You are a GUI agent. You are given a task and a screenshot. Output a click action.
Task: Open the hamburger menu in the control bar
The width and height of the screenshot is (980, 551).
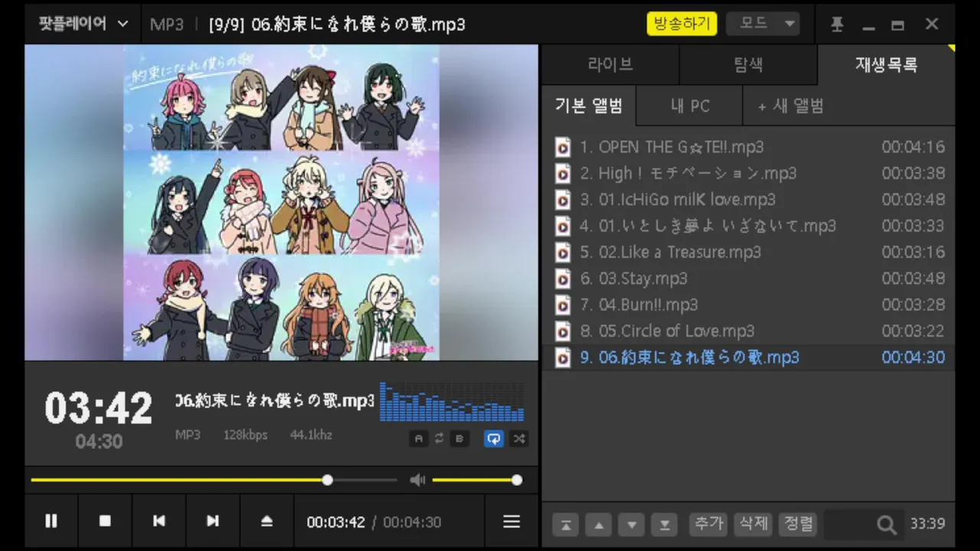point(511,521)
